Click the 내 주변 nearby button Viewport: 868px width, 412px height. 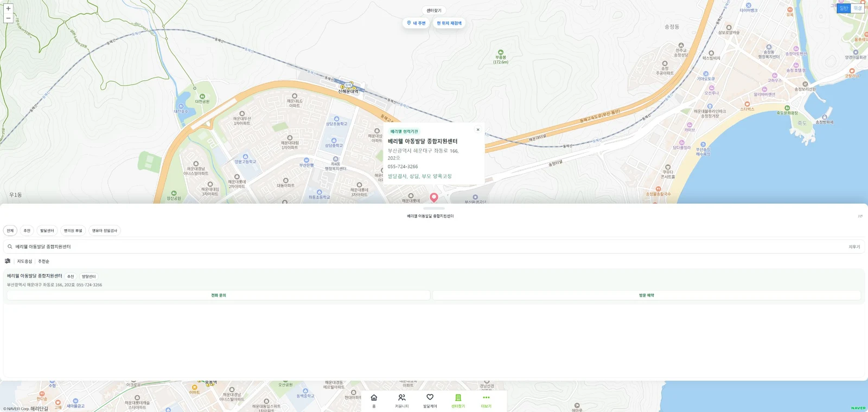pos(416,23)
